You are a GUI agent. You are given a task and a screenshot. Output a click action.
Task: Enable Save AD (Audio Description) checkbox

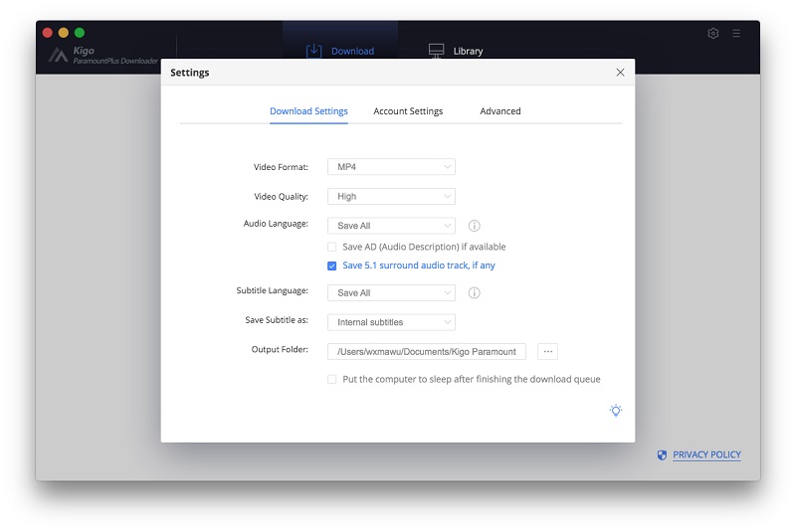point(332,247)
